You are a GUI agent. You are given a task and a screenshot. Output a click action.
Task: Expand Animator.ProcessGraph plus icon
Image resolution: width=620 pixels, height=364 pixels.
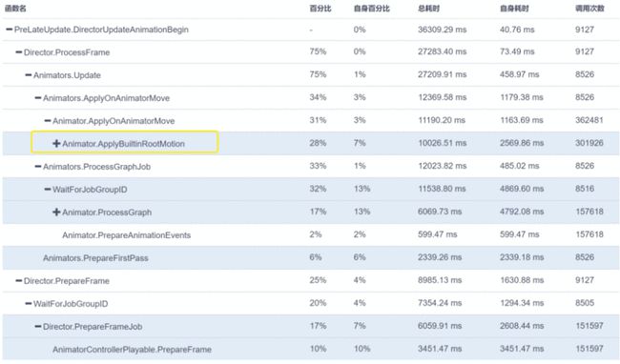pyautogui.click(x=56, y=212)
